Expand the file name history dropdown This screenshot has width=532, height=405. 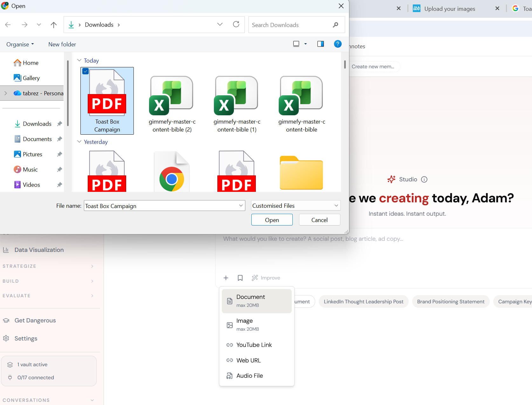241,206
